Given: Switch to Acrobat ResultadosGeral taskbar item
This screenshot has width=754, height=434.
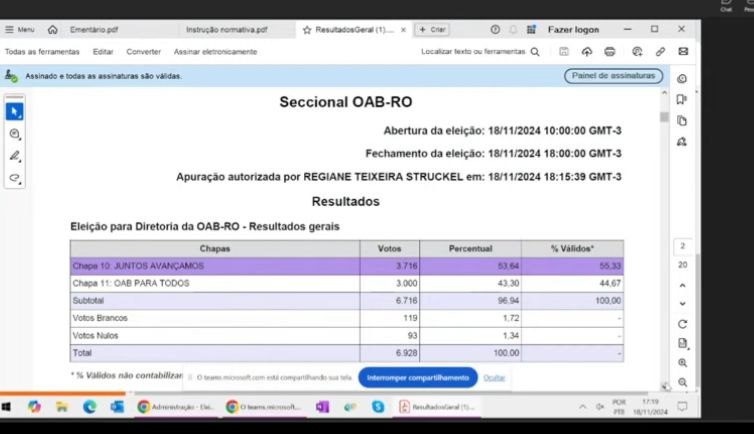Looking at the screenshot, I should pos(437,407).
